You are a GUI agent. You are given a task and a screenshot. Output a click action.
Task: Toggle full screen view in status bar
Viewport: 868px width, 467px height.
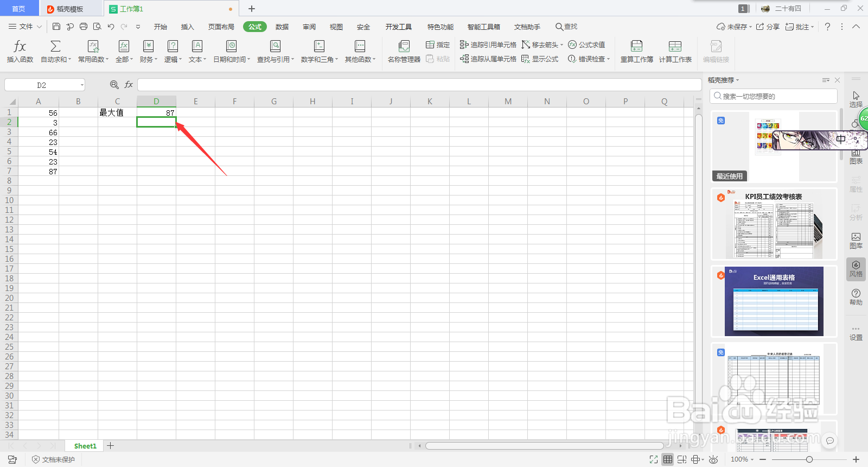click(654, 459)
